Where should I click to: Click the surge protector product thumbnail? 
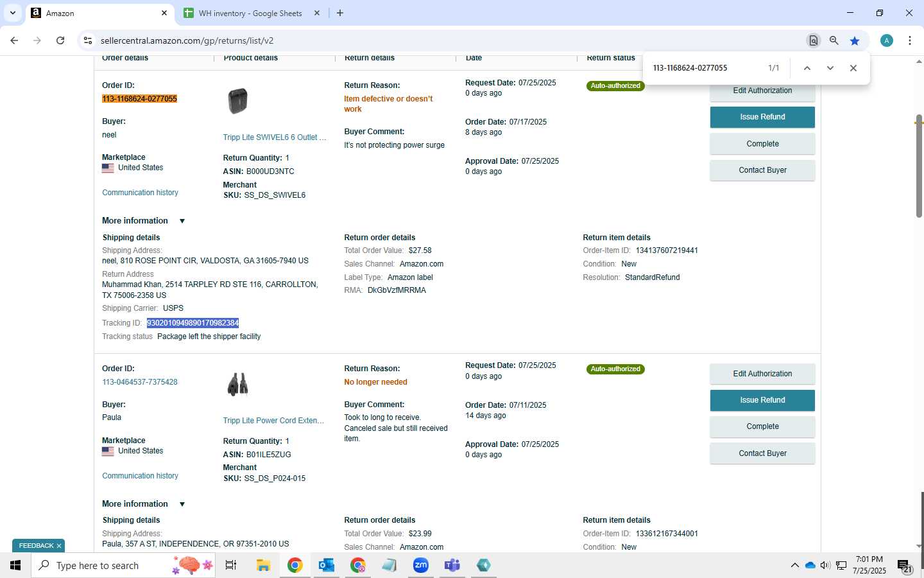pos(237,101)
